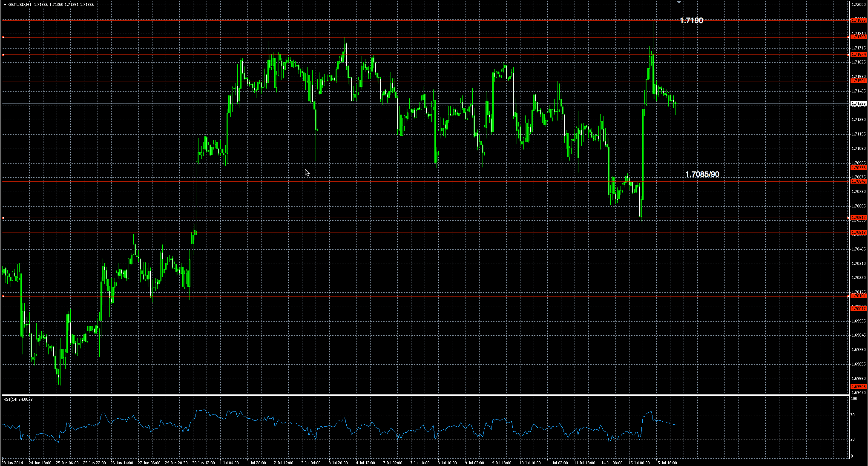868x466 pixels.
Task: Click RSI level 70 on scale
Action: [x=852, y=414]
